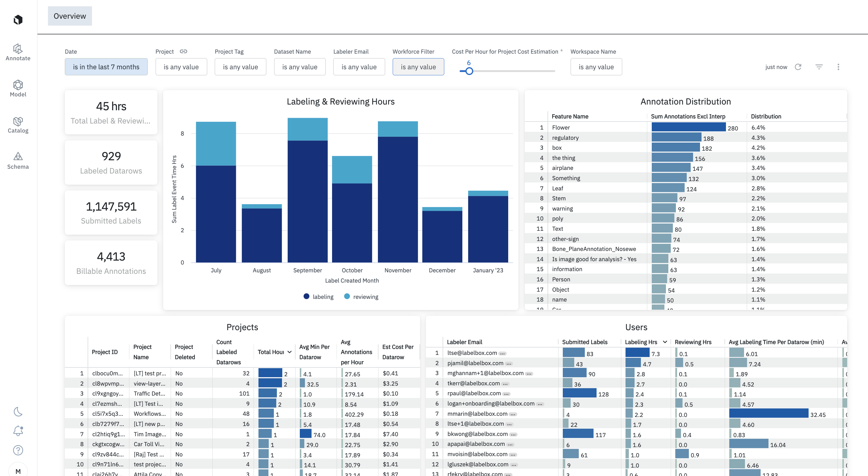Open the user avatar M button
The height and width of the screenshot is (476, 868).
click(18, 471)
